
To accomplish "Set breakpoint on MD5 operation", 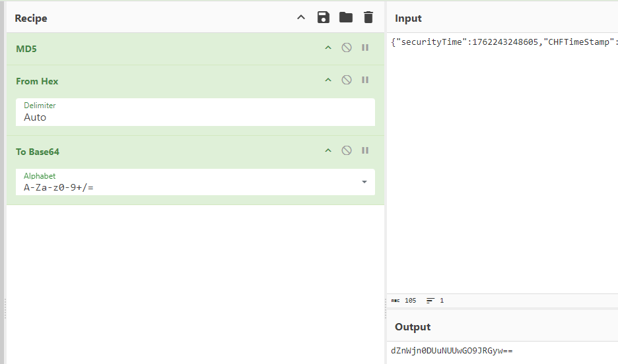I will (x=364, y=47).
